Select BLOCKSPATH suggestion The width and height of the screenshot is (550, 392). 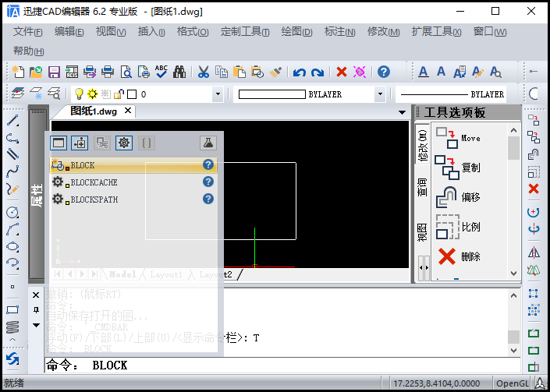tap(133, 200)
